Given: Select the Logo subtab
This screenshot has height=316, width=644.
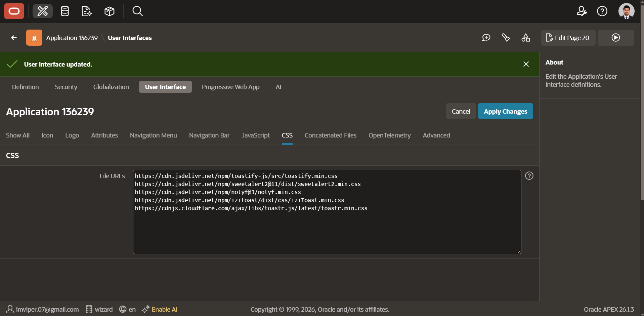Looking at the screenshot, I should 72,135.
